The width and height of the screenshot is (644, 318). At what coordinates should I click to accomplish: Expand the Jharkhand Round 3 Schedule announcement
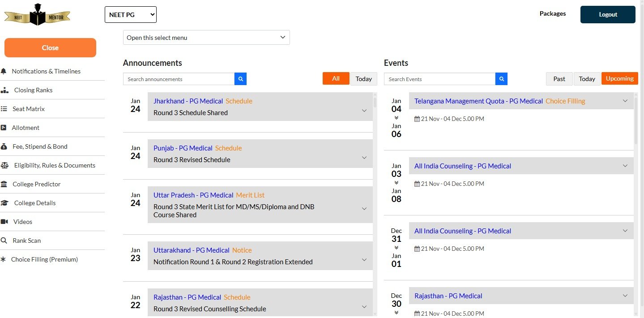364,111
